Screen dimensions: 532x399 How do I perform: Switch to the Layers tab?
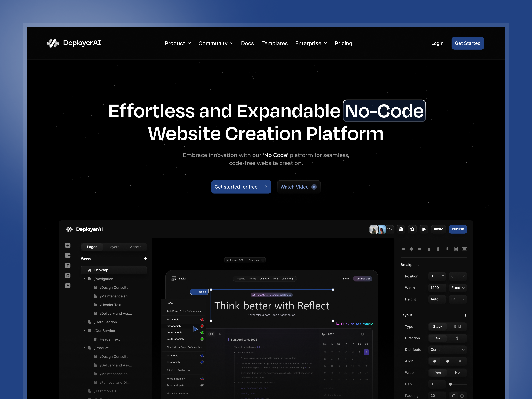click(114, 247)
